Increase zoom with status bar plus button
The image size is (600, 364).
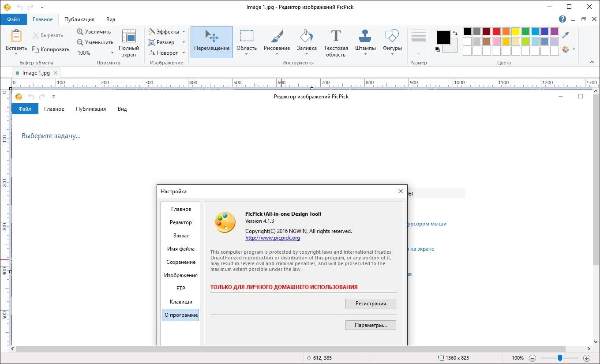pos(587,358)
